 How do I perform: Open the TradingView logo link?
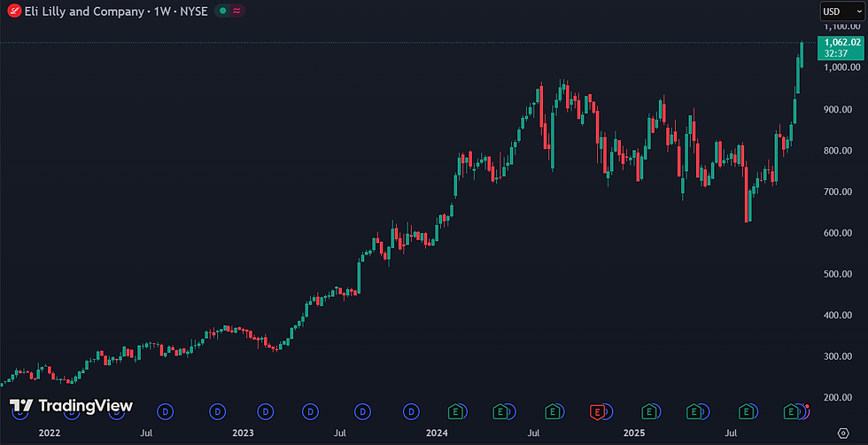[x=72, y=406]
